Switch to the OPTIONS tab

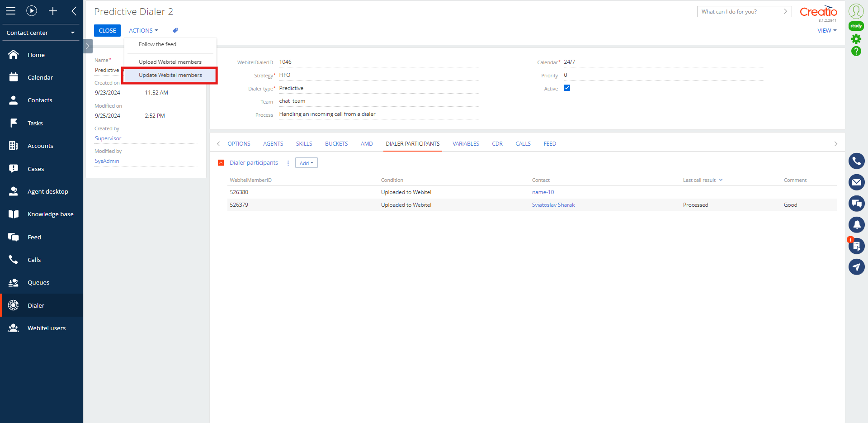[x=239, y=144]
